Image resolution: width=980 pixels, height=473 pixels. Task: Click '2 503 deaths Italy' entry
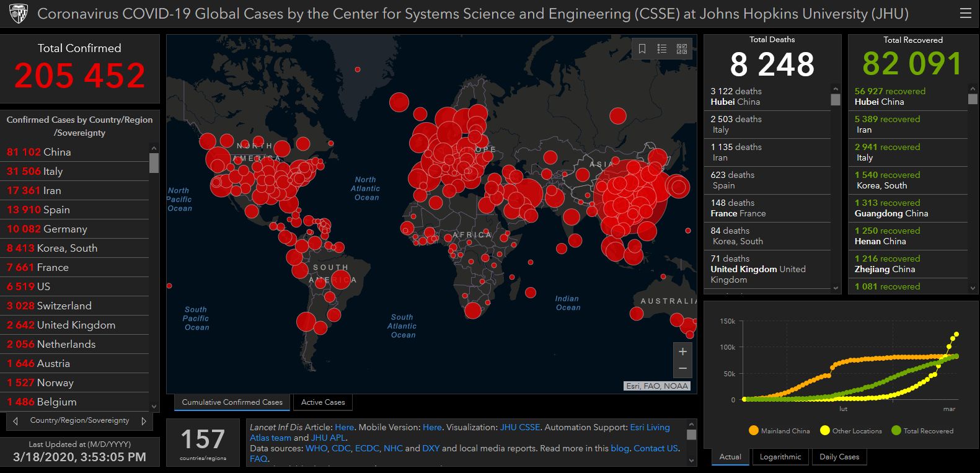click(x=767, y=125)
